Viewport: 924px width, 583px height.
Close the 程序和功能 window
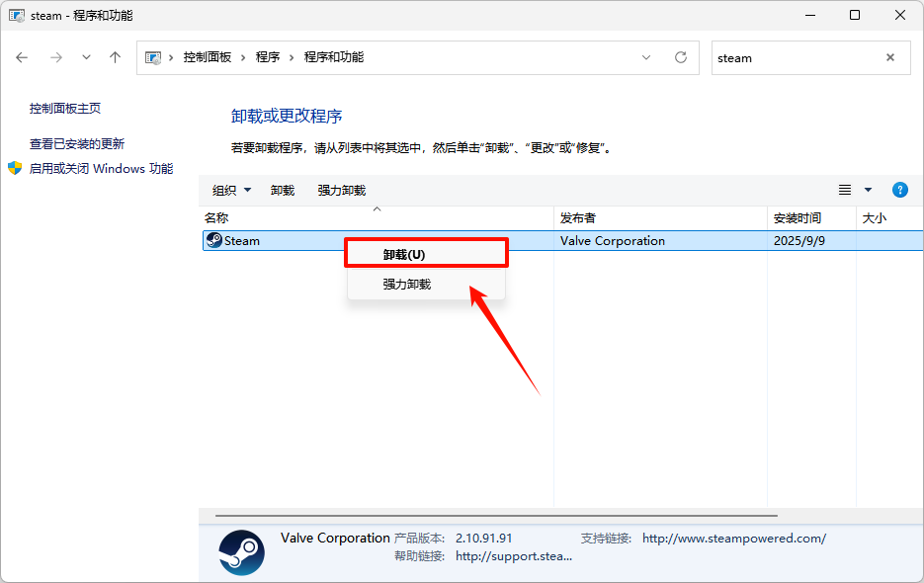pos(900,16)
